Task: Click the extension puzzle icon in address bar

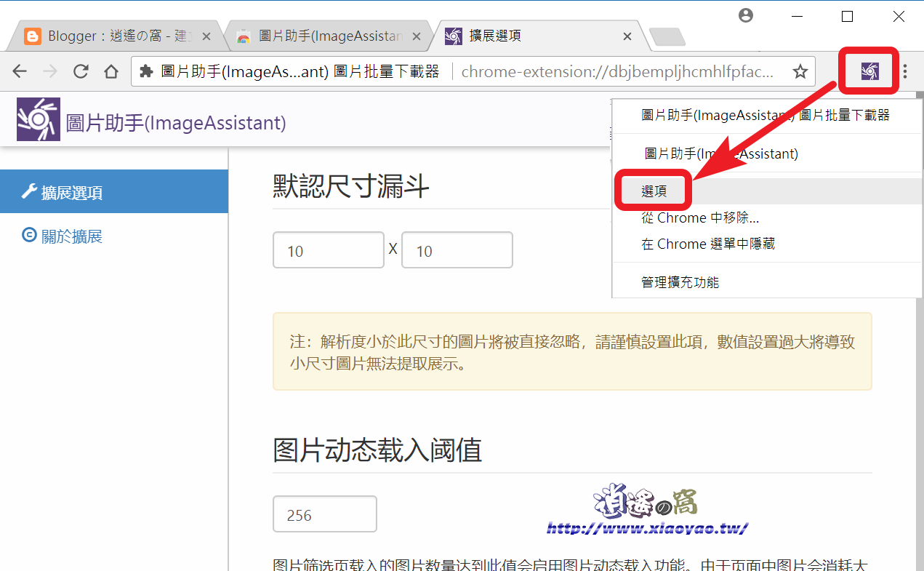Action: 146,71
